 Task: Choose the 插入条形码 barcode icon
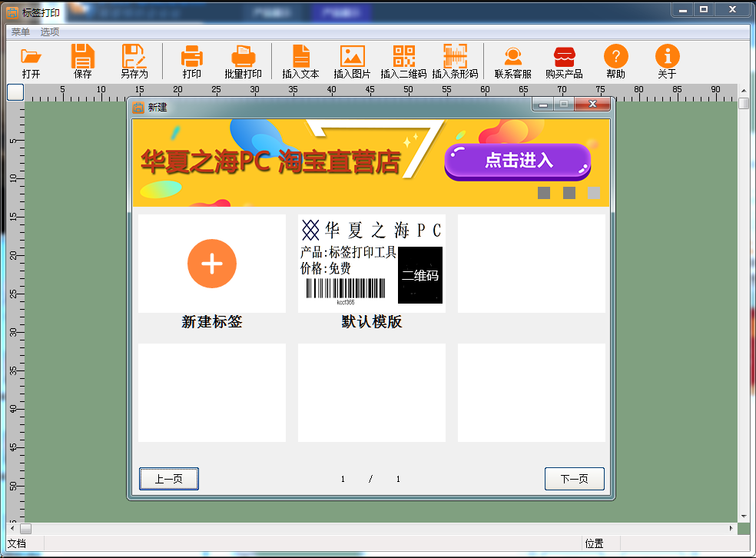(x=455, y=57)
